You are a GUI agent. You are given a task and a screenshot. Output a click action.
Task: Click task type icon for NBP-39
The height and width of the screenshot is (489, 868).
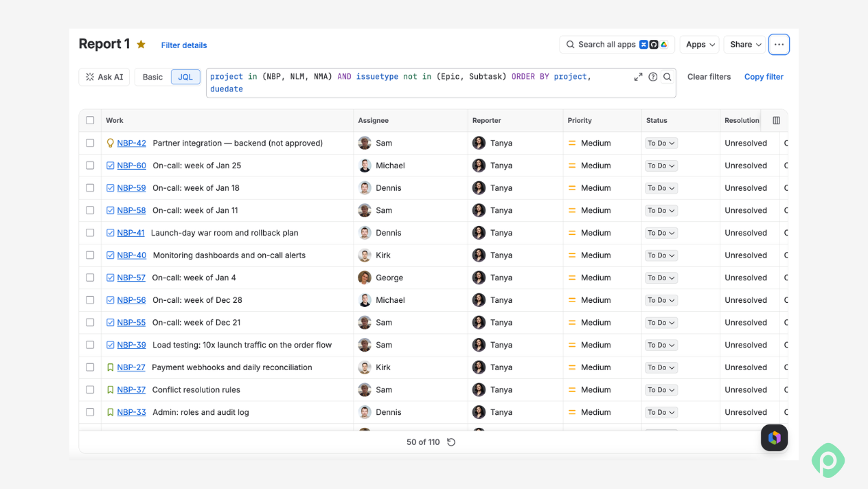click(110, 345)
